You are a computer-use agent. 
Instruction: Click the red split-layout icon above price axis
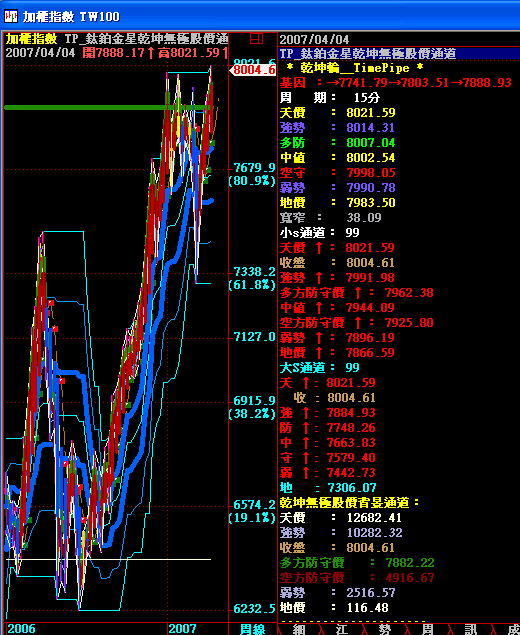click(x=256, y=39)
